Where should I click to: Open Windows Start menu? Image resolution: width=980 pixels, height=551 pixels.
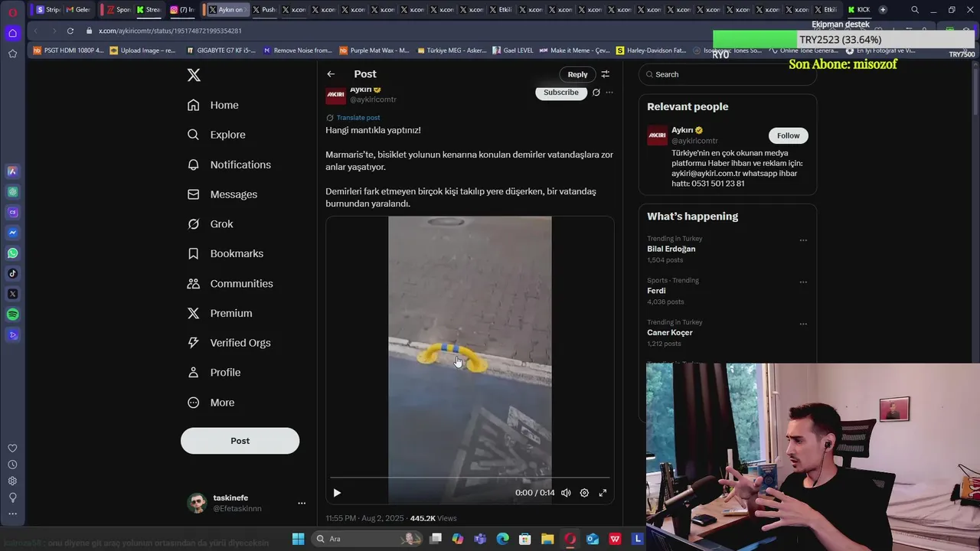[x=298, y=539]
